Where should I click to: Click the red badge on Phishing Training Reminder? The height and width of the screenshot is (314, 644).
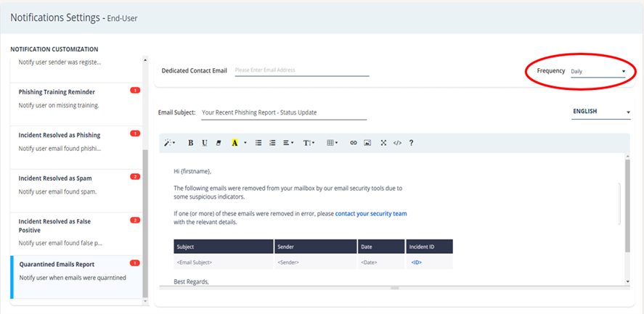[x=135, y=91]
